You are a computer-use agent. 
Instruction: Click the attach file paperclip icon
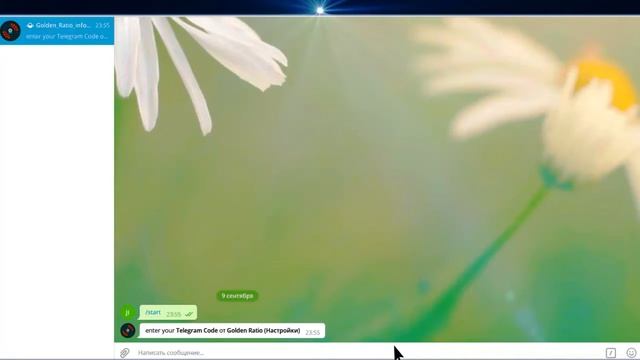click(124, 353)
